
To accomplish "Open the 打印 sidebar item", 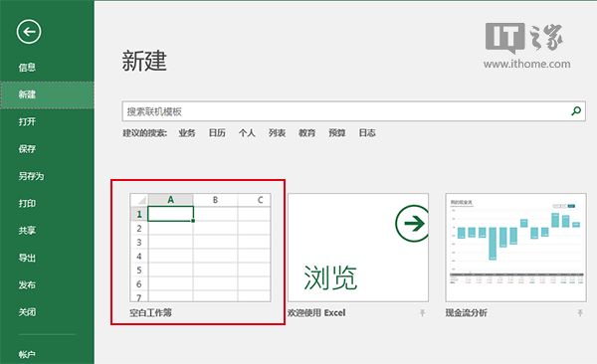I will (27, 203).
